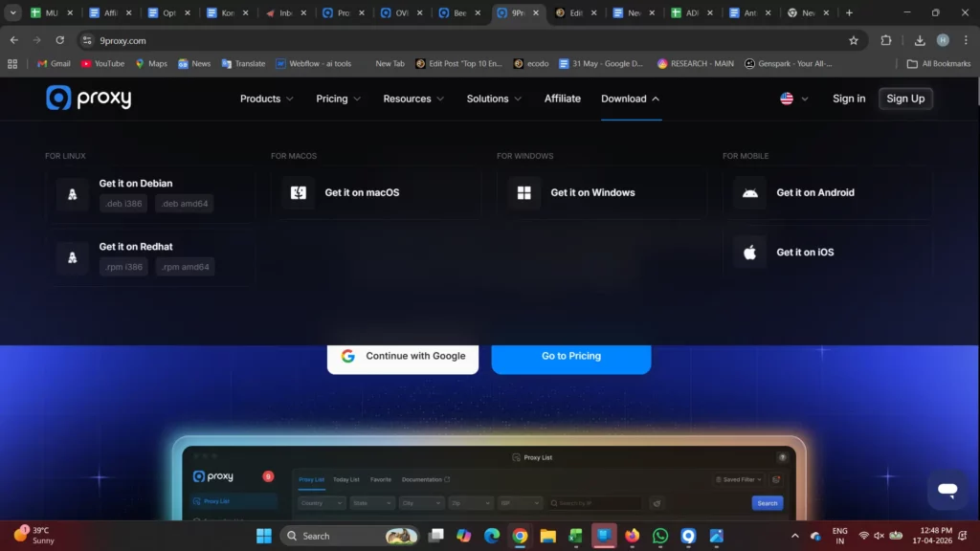Show hidden system tray icons
Screen dimensions: 980x551
795,536
